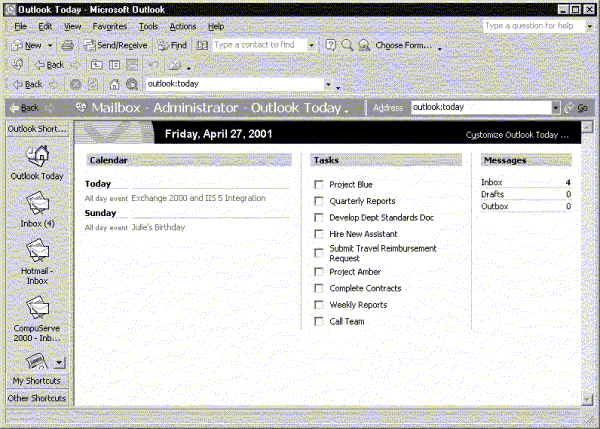
Task: Click the magnifying glass icon beside help icon
Action: pos(347,46)
